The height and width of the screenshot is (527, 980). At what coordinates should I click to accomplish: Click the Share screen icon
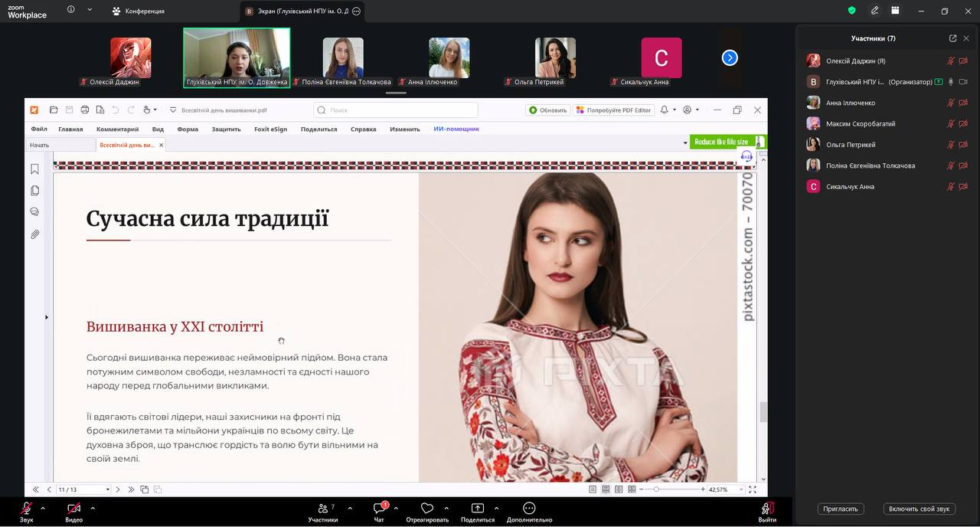[x=478, y=509]
